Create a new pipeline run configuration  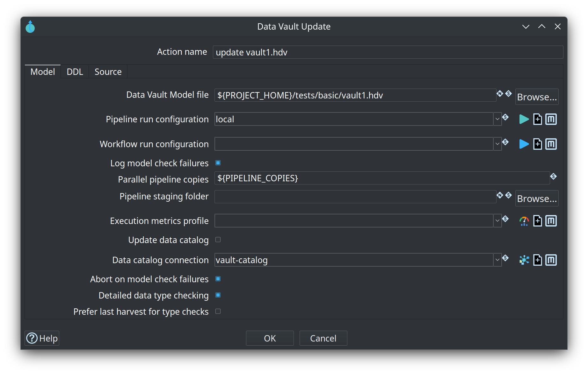pyautogui.click(x=538, y=119)
